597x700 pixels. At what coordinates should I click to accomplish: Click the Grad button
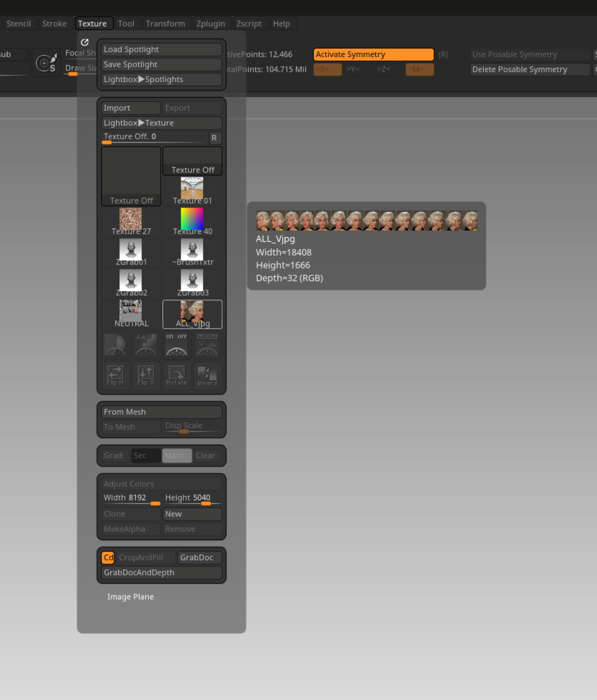116,456
